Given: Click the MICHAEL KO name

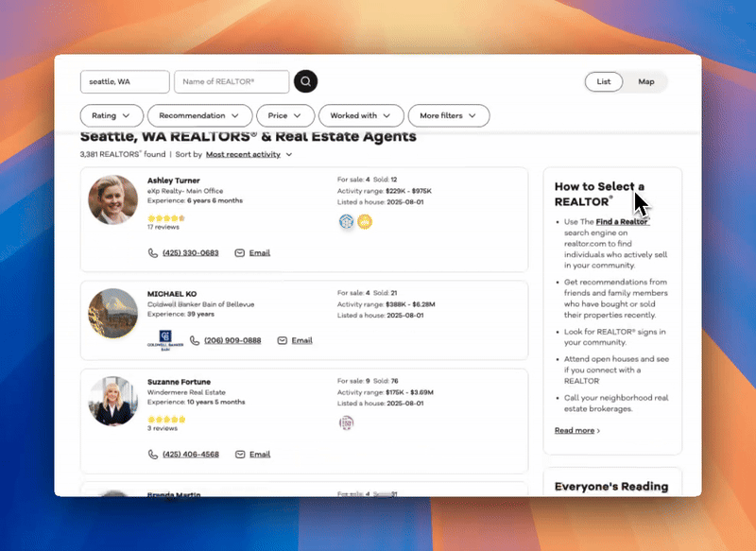Looking at the screenshot, I should click(172, 294).
